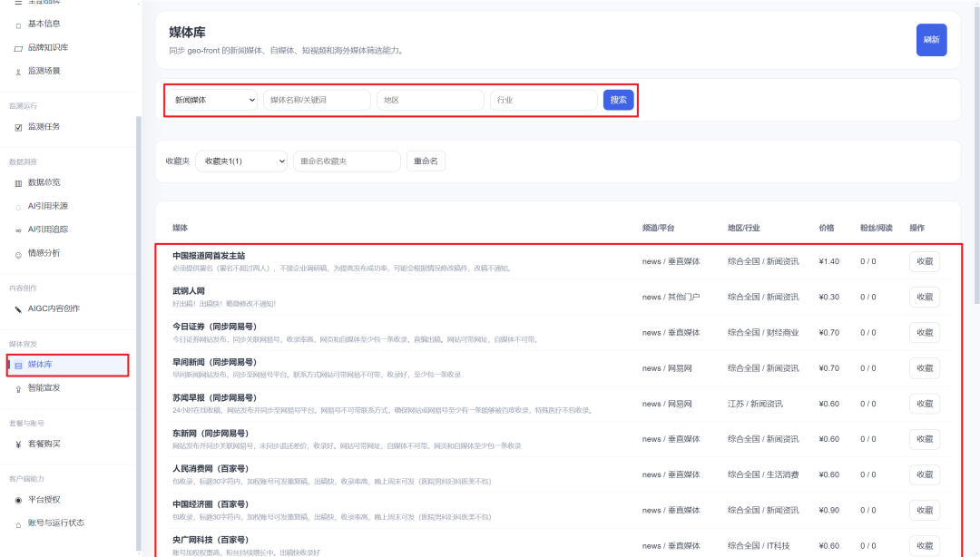This screenshot has height=557, width=980.
Task: Expand the 收藏夹1(1) folder dropdown
Action: pyautogui.click(x=241, y=161)
